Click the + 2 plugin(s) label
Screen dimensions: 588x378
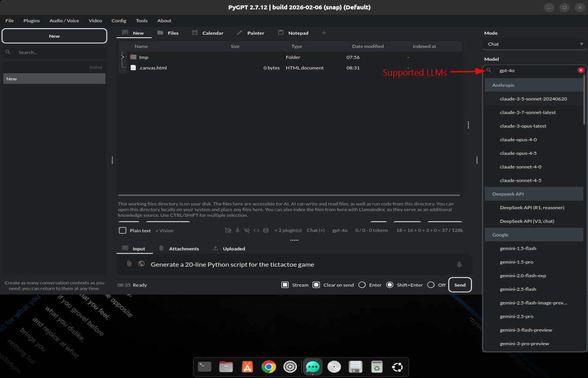288,230
